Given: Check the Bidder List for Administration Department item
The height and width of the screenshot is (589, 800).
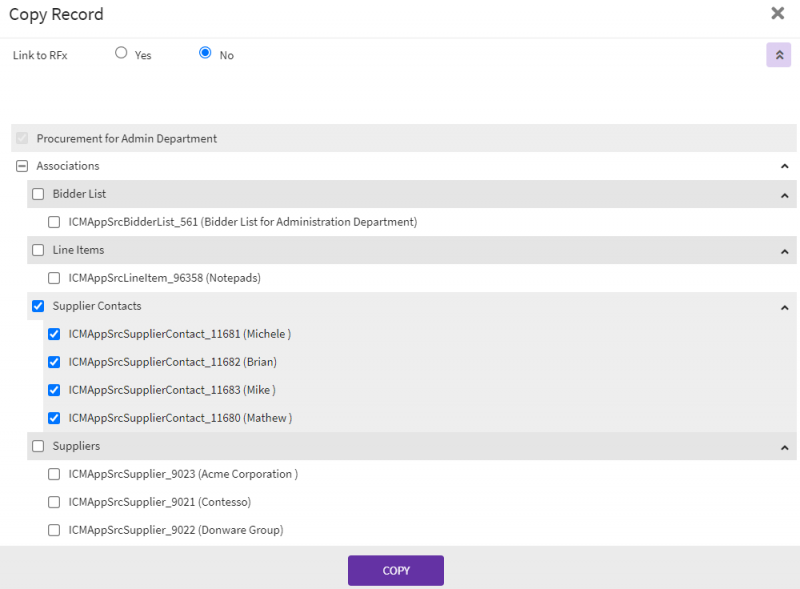Looking at the screenshot, I should pos(54,222).
